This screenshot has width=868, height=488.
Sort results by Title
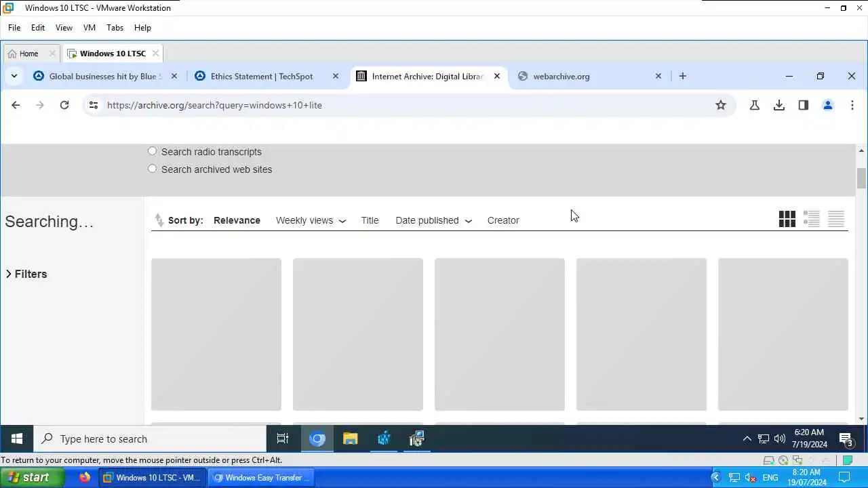(x=370, y=220)
